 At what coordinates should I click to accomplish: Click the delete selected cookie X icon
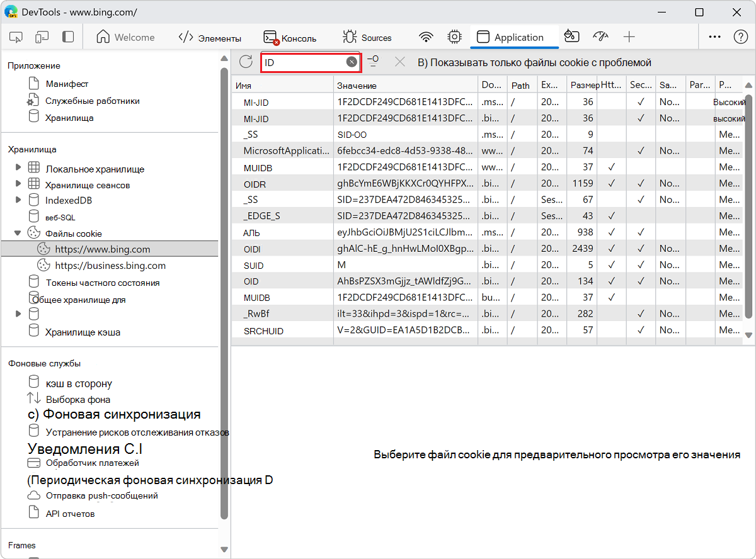399,62
